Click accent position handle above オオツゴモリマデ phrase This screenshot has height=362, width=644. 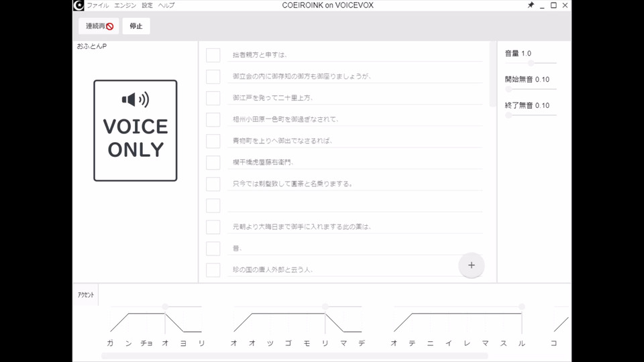click(x=325, y=306)
